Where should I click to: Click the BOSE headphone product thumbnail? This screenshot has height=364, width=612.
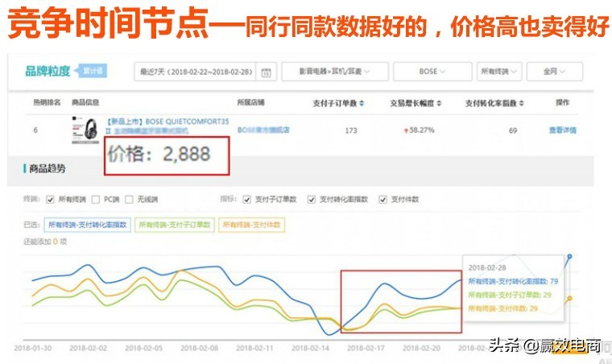coord(85,130)
